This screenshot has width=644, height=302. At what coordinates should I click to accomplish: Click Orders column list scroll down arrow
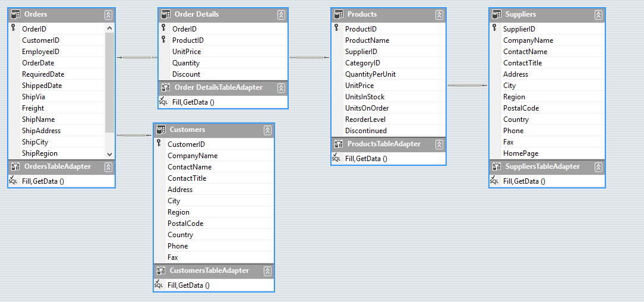(109, 154)
